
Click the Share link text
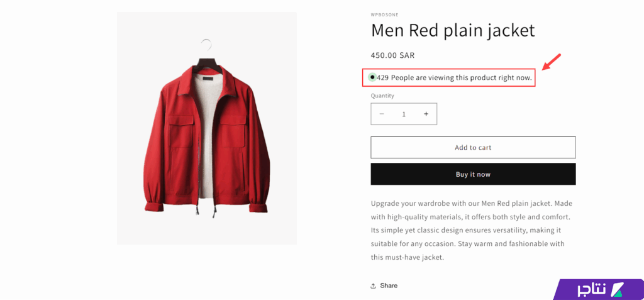point(389,286)
